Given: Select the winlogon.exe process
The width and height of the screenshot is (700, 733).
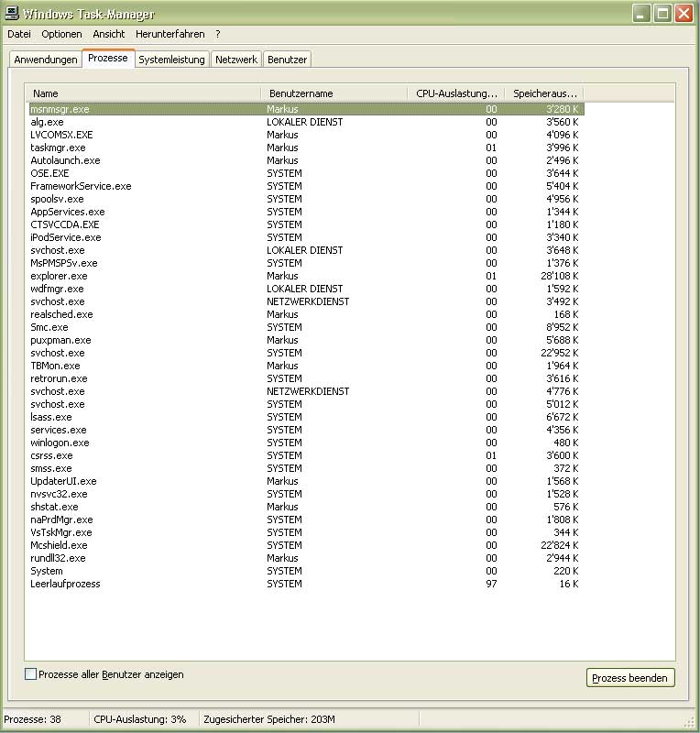Looking at the screenshot, I should 306,443.
